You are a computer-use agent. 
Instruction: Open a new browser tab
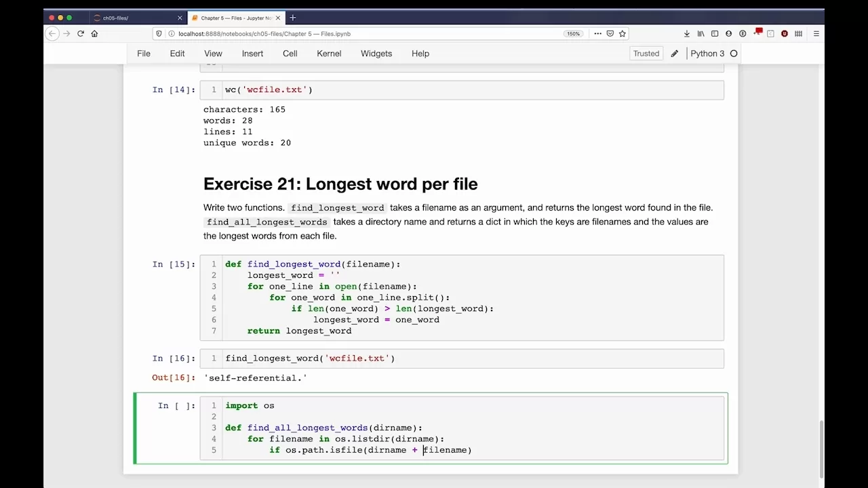click(x=292, y=18)
